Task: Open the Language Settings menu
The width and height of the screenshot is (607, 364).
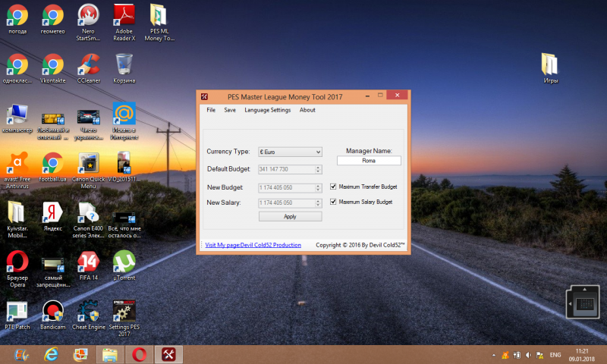Action: point(268,110)
